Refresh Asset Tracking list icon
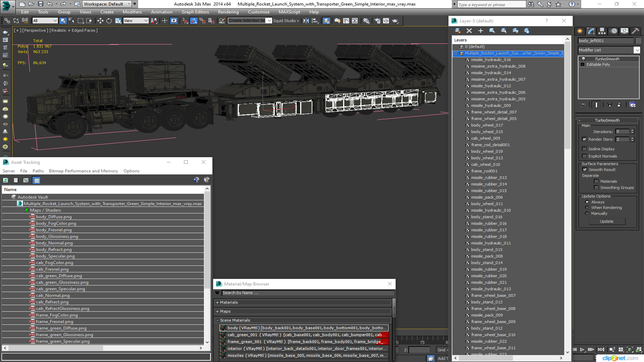Viewport: 644px width, 362px height. tap(6, 180)
